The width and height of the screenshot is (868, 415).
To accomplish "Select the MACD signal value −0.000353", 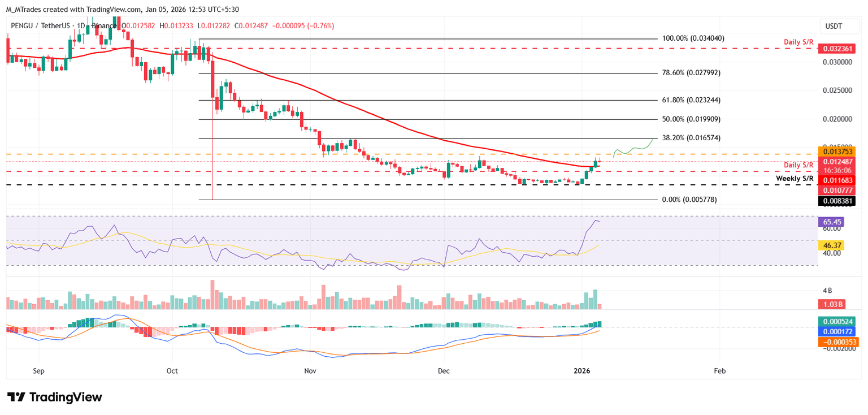I will 837,342.
